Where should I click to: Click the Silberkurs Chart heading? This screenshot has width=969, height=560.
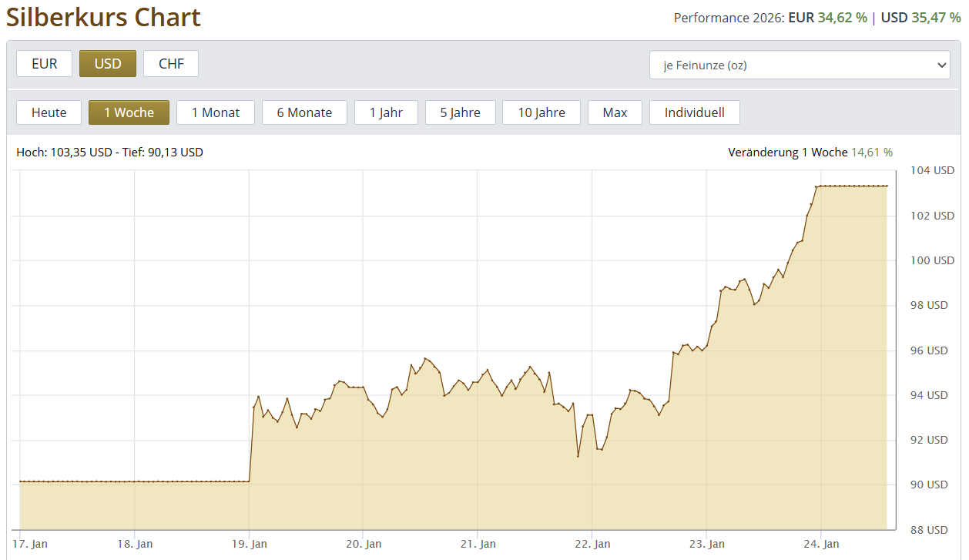click(x=104, y=17)
